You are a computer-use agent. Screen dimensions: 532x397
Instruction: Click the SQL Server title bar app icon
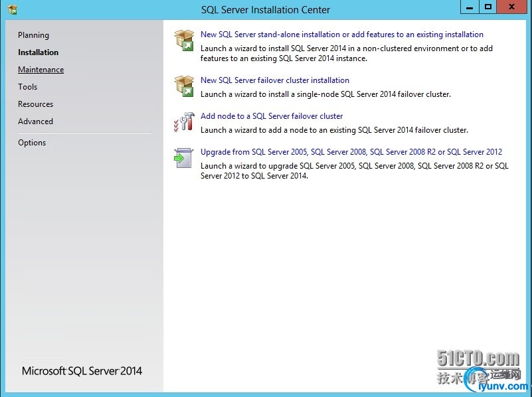tap(12, 9)
